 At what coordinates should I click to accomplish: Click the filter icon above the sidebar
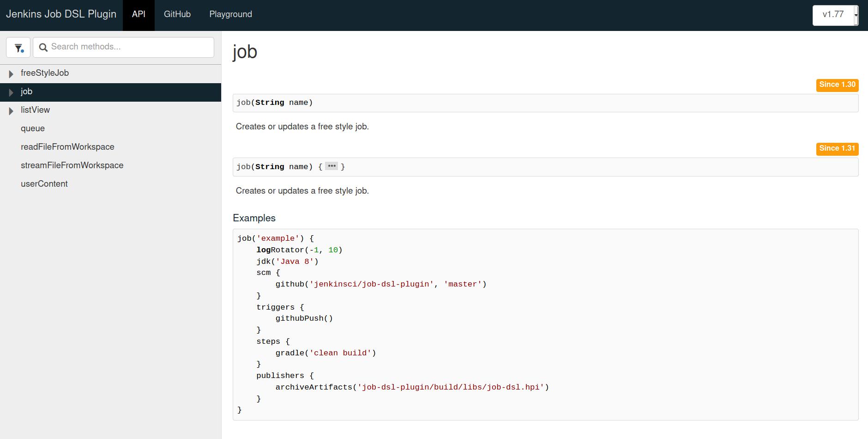click(x=18, y=47)
